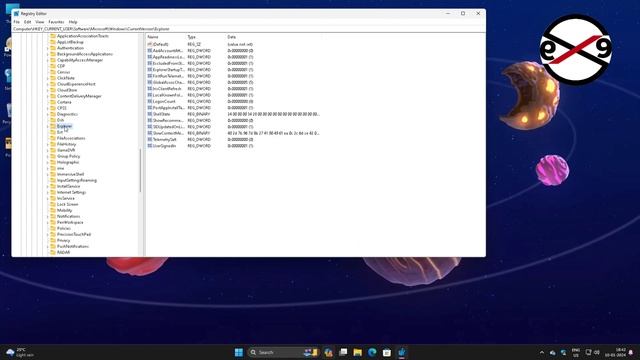This screenshot has height=360, width=640.
Task: Select the Explorer folder icon in tree
Action: [x=53, y=126]
